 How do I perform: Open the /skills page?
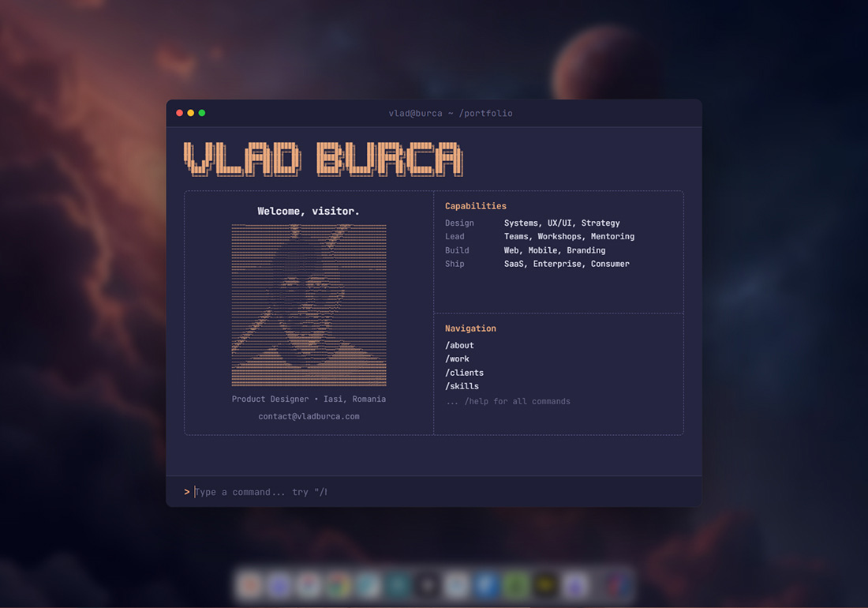(x=462, y=385)
